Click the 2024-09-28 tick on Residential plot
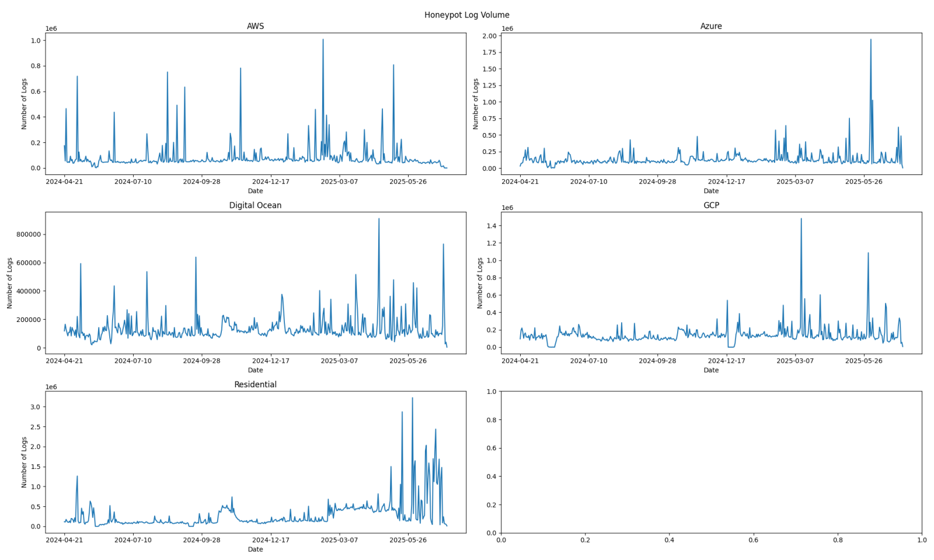This screenshot has width=934, height=560. coord(202,540)
